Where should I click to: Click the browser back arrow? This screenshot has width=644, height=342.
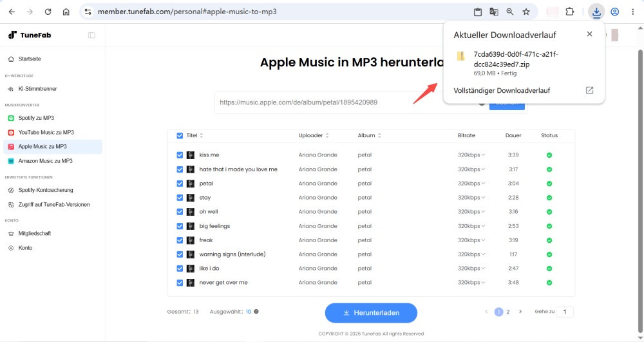click(x=12, y=12)
